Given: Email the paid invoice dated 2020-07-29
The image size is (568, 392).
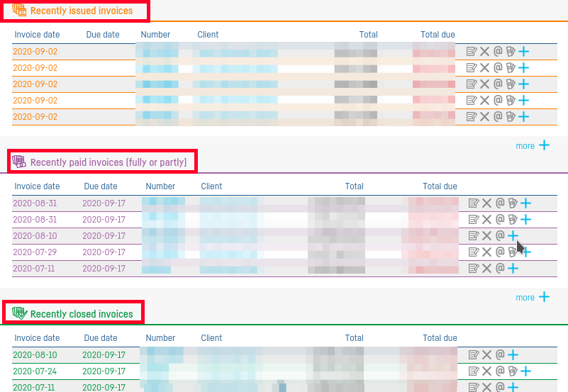Looking at the screenshot, I should tap(500, 252).
